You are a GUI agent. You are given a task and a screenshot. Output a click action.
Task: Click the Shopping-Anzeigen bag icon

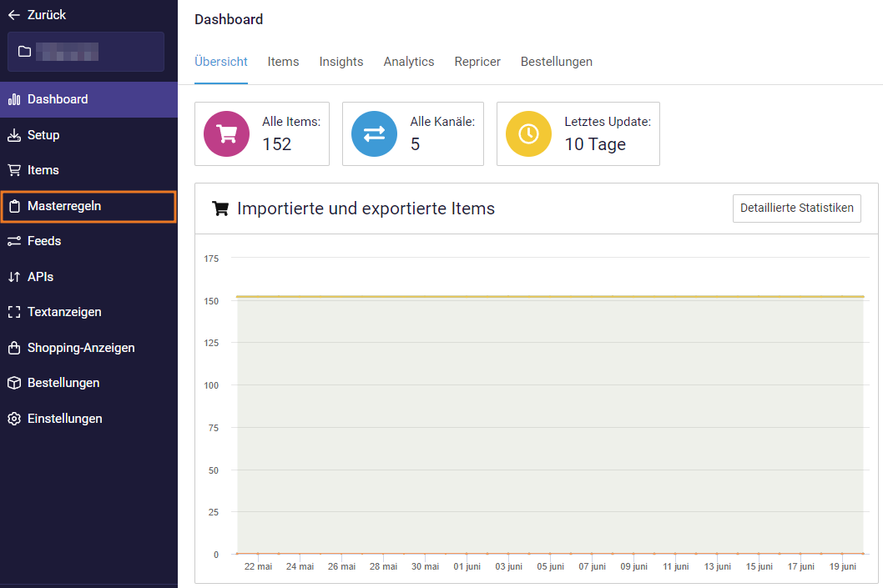[13, 348]
